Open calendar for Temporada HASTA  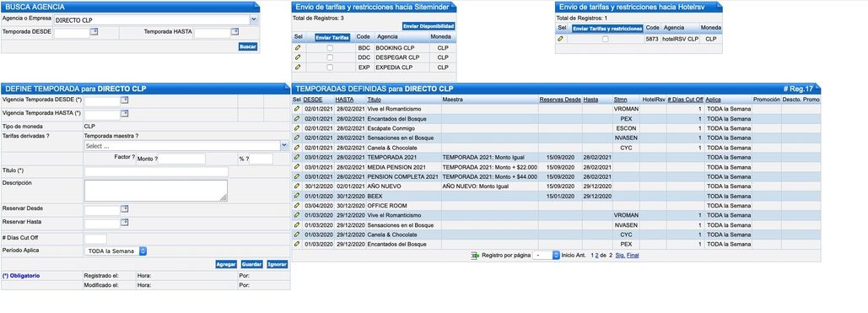point(235,32)
